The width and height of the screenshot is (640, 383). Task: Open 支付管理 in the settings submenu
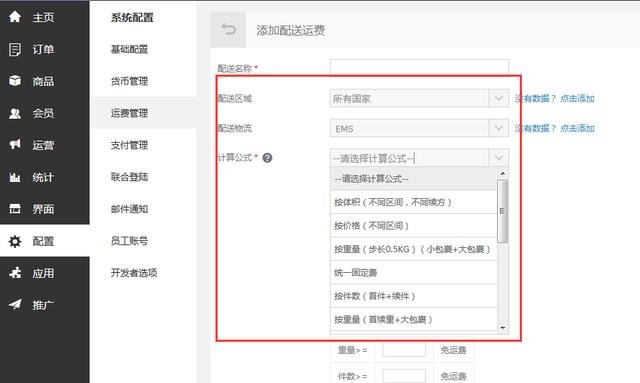129,145
